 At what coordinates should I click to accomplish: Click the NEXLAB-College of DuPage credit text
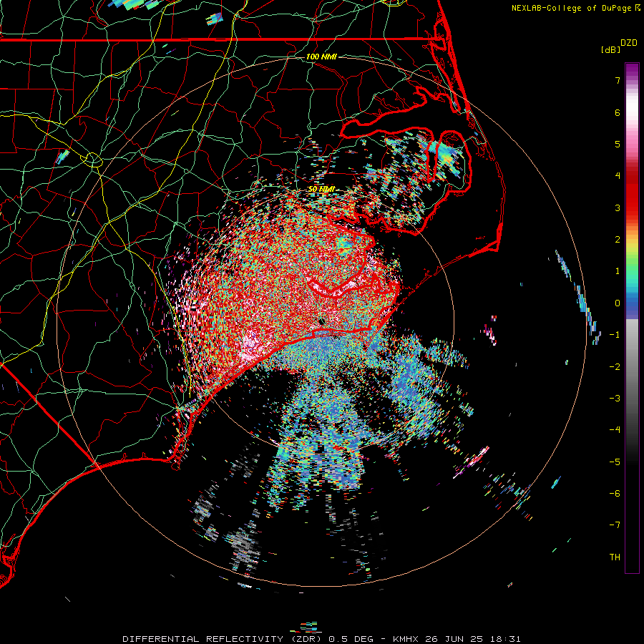point(571,8)
